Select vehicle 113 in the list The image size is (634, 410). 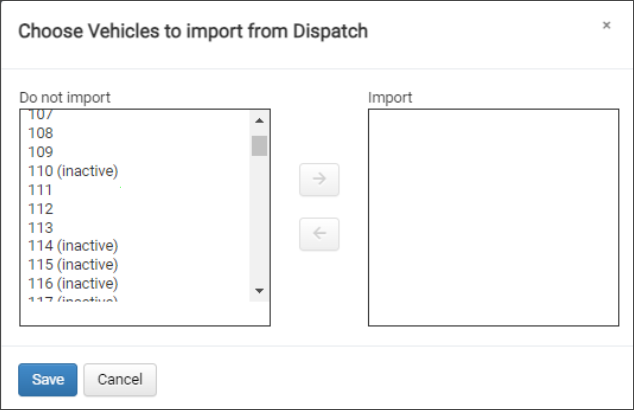(x=41, y=228)
